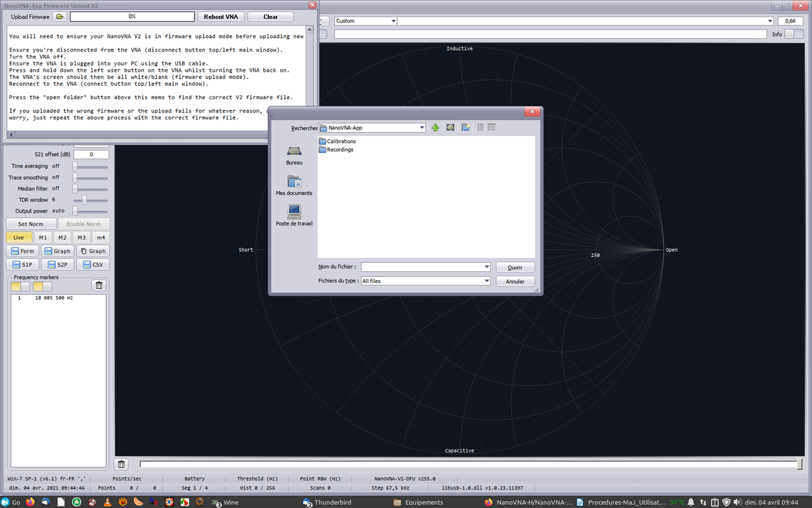Toggle the first frequency markers switch
The height and width of the screenshot is (508, 812).
[20, 286]
